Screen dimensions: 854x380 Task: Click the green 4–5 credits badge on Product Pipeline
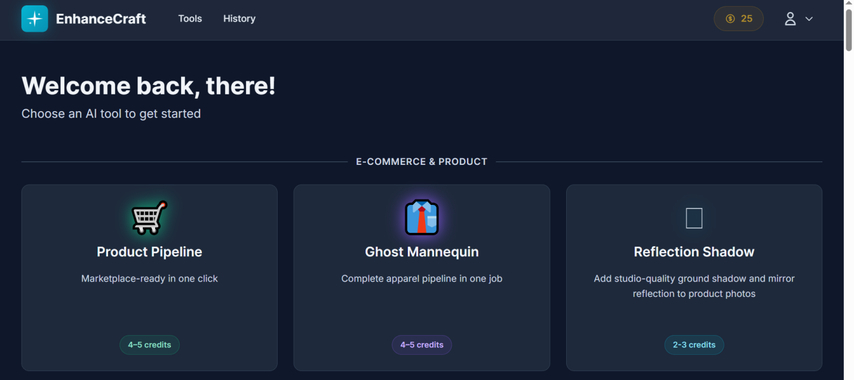tap(149, 345)
